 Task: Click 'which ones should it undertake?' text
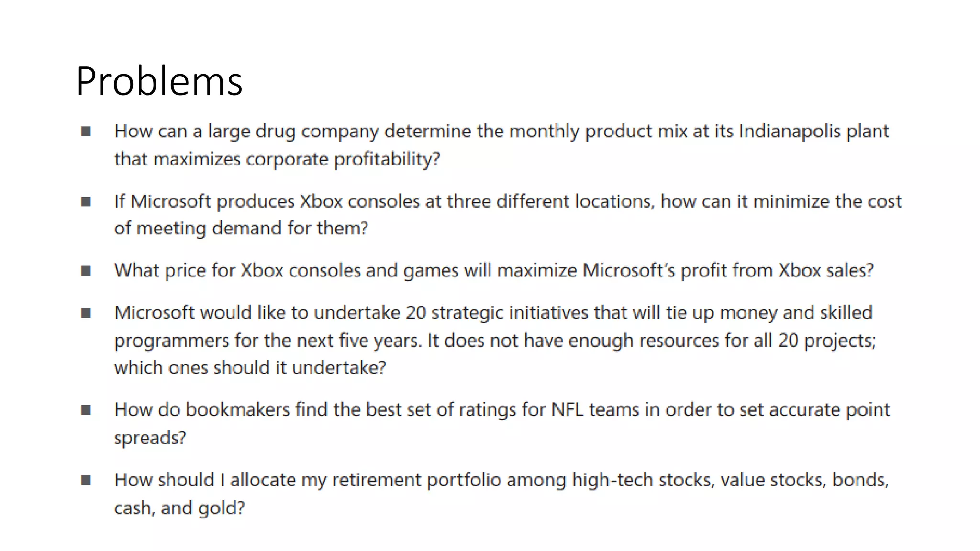[x=250, y=368]
